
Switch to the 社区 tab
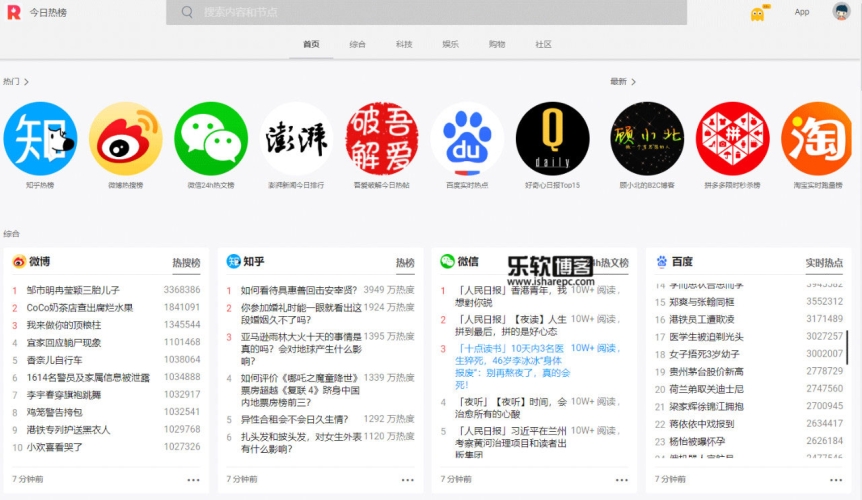pyautogui.click(x=543, y=44)
